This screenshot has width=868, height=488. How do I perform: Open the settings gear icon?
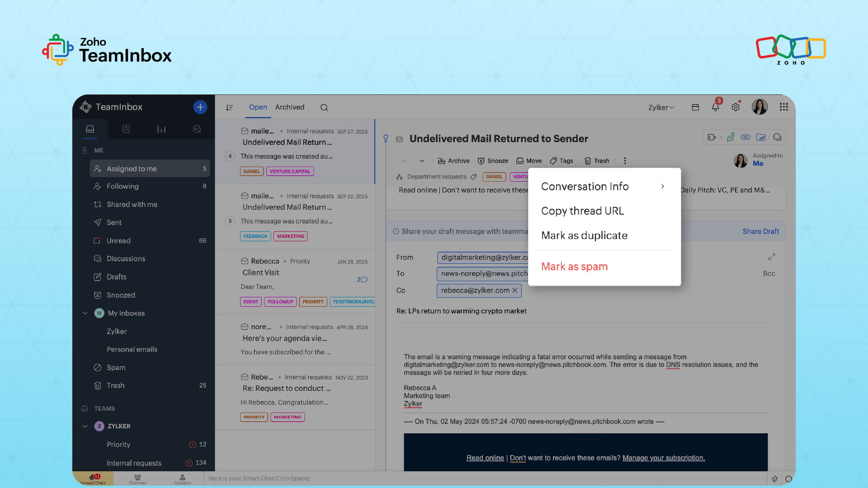(736, 108)
